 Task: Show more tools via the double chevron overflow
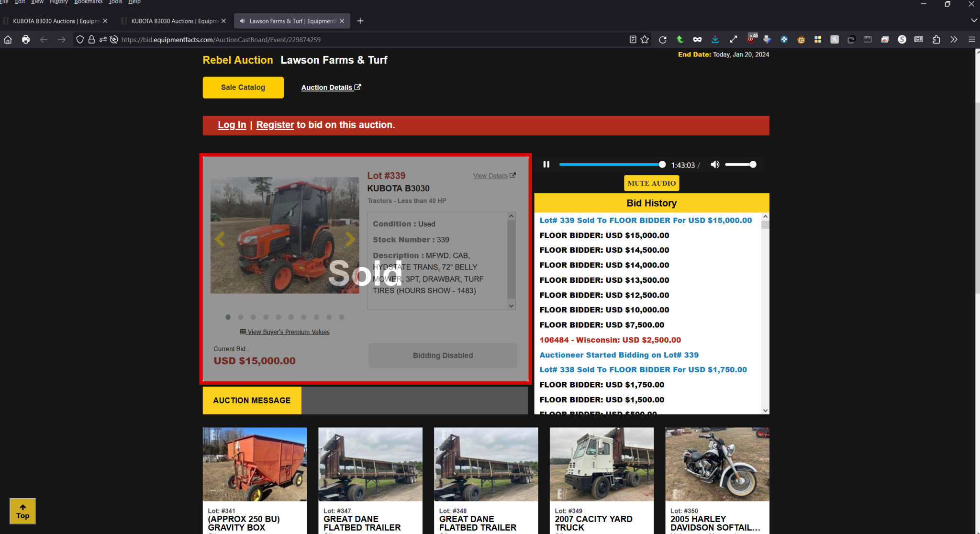point(954,40)
